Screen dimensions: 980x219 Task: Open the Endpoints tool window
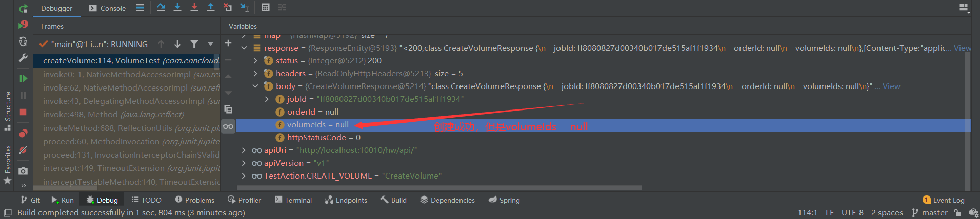click(346, 200)
